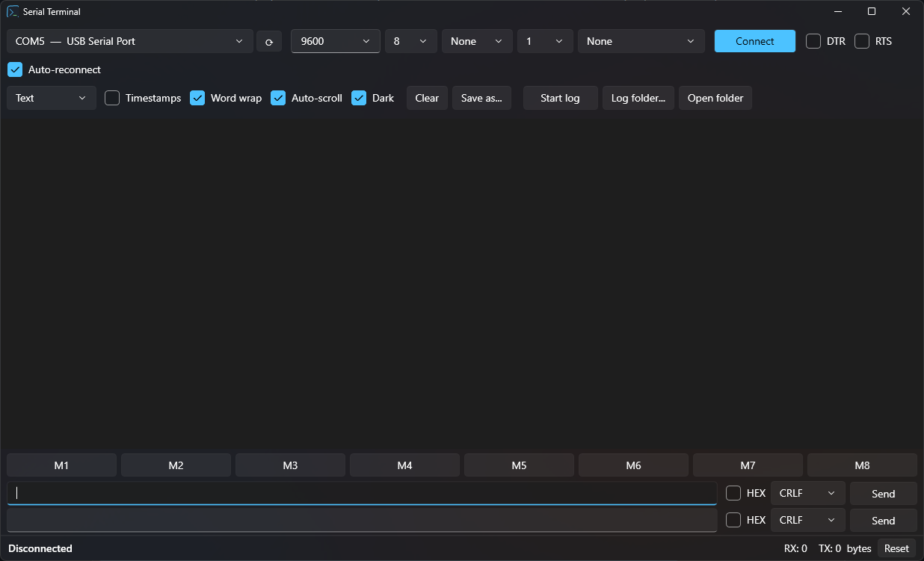Image resolution: width=924 pixels, height=561 pixels.
Task: Click macro button M6
Action: click(633, 465)
